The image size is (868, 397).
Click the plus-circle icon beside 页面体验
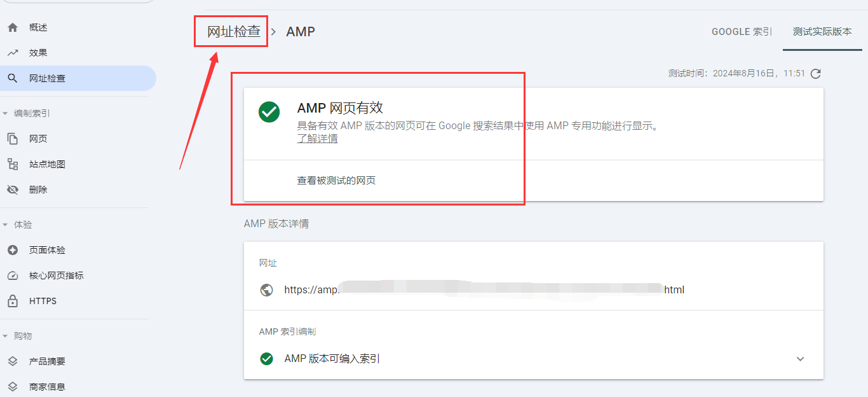tap(12, 250)
